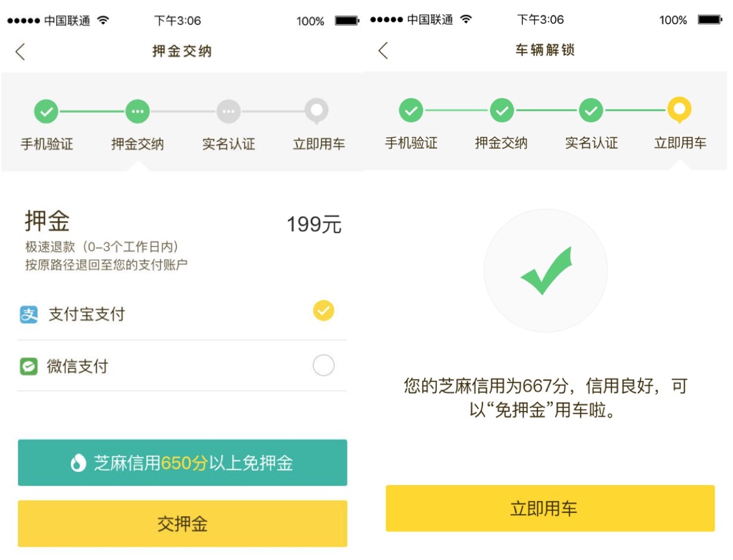Tap the yellow 交押金 button

point(183,524)
